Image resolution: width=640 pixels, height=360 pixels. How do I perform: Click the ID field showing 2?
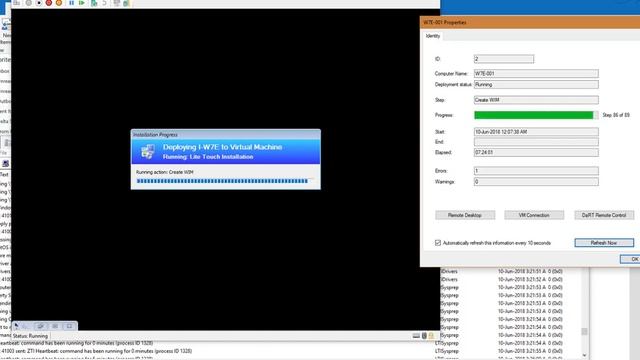click(x=504, y=59)
